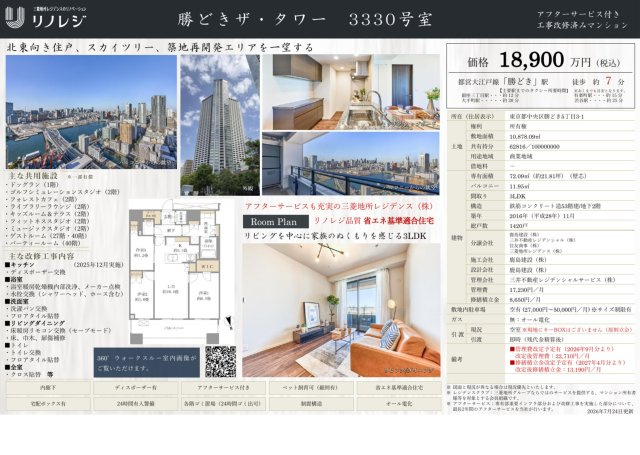Open the skyline panorama photo with the bridge
640x455 pixels.
[x=91, y=112]
